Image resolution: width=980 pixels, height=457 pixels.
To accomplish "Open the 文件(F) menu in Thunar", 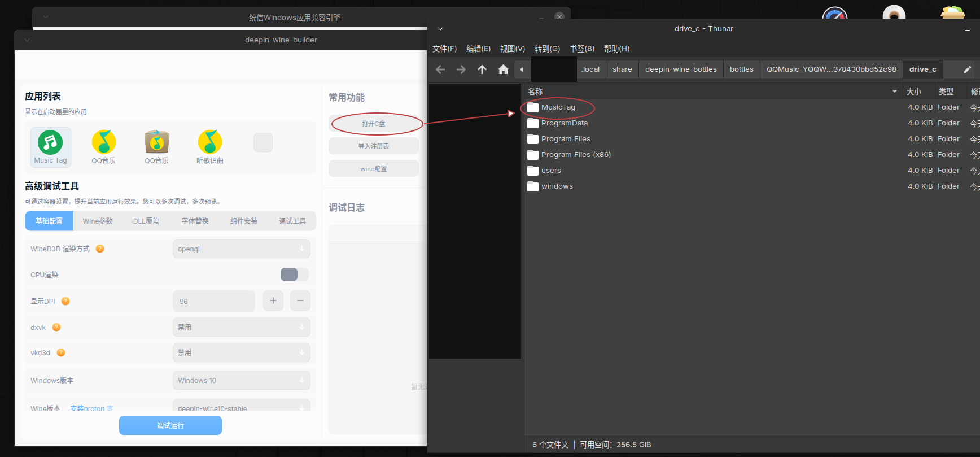I will coord(445,49).
